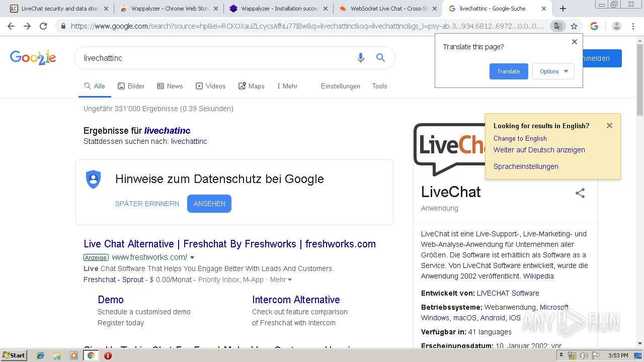Open the search Tools menu
The width and height of the screenshot is (644, 362).
pos(379,86)
